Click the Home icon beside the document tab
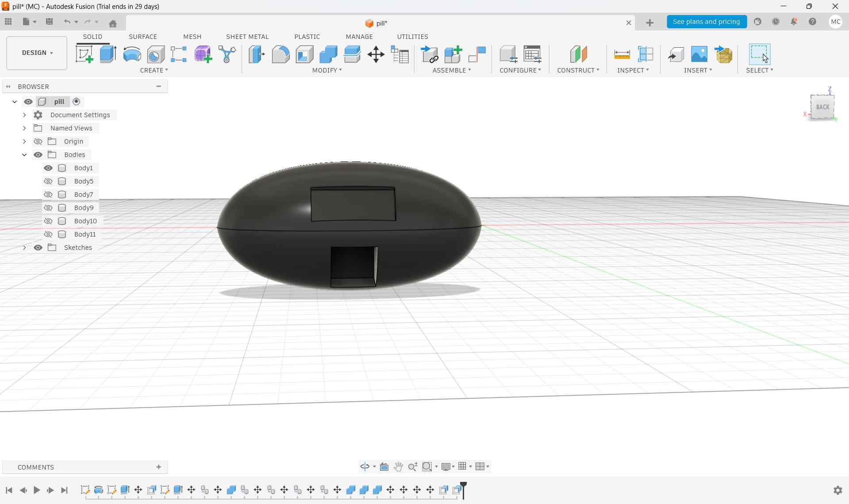The width and height of the screenshot is (849, 504). (113, 23)
